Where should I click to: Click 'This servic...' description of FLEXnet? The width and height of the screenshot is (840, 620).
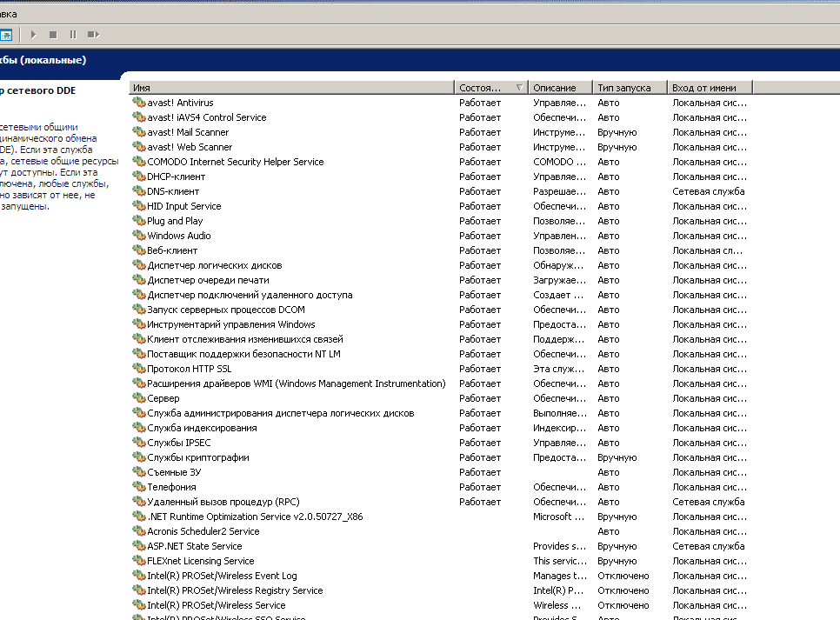560,561
